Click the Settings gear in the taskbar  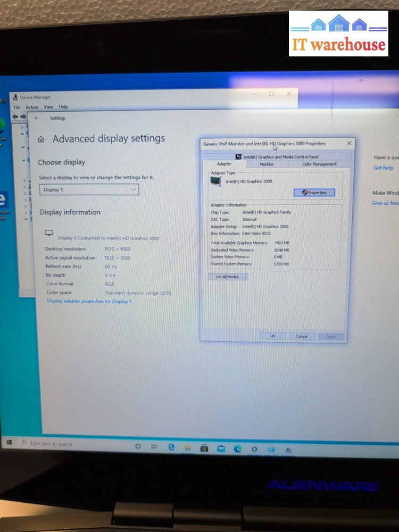coord(254,449)
